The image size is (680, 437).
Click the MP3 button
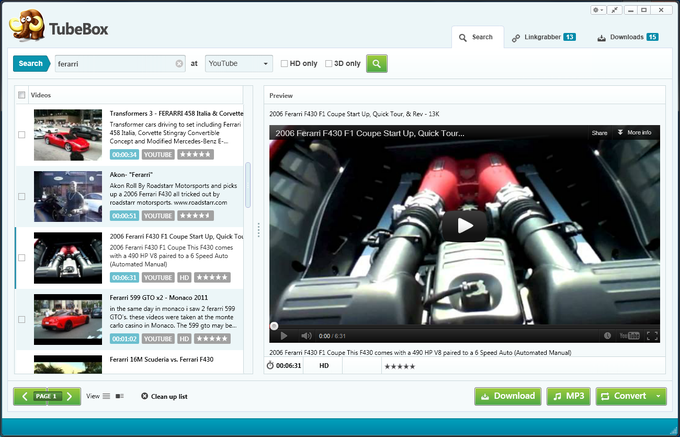(x=569, y=396)
